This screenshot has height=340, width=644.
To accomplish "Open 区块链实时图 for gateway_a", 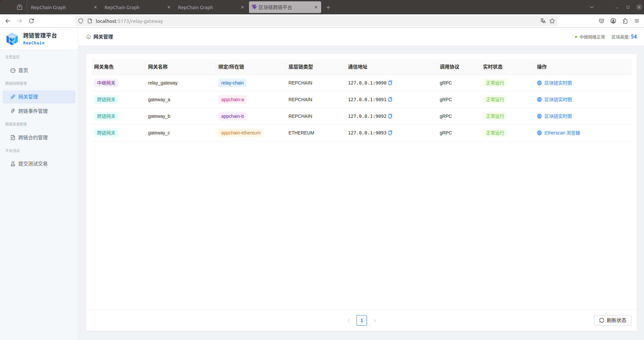I will coord(554,100).
